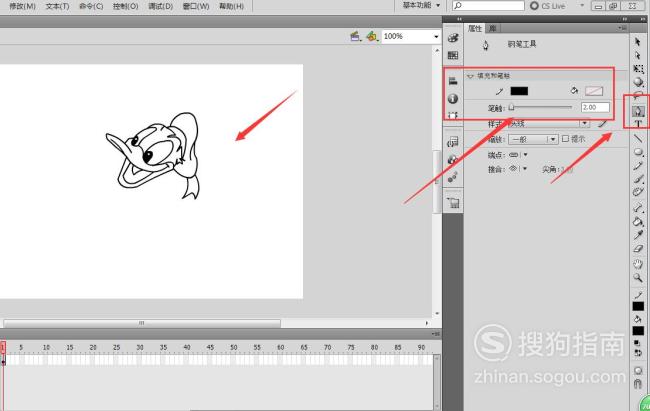
Task: Click the black-and-white default colors icon
Action: (x=638, y=343)
